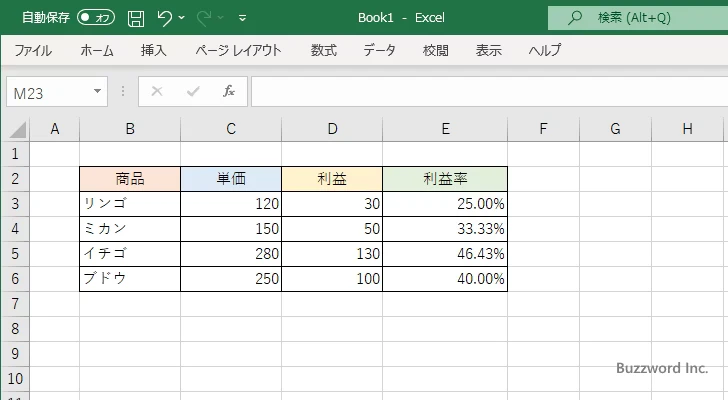Open the ページ レイアウト tab
The width and height of the screenshot is (728, 400).
238,50
